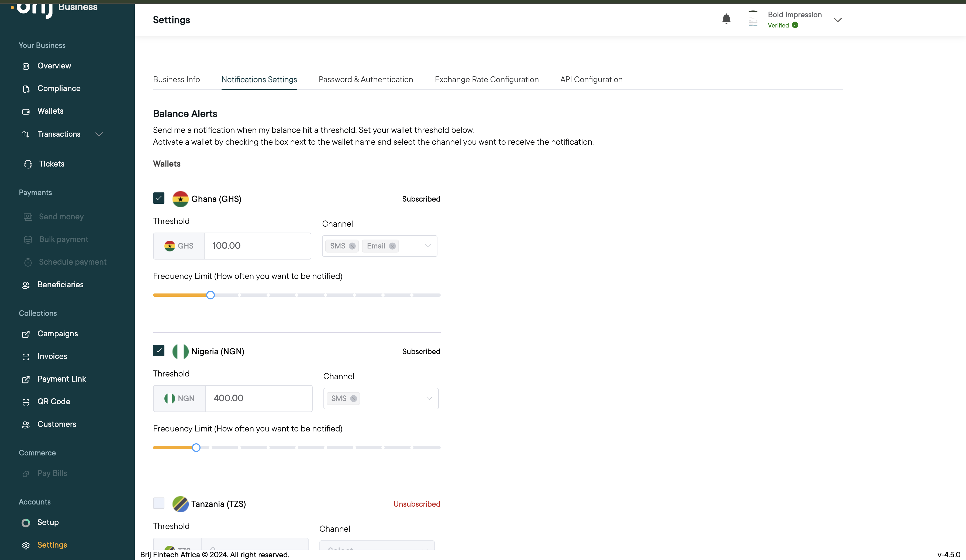Click the Ghana frequency limit slider handle

(210, 295)
